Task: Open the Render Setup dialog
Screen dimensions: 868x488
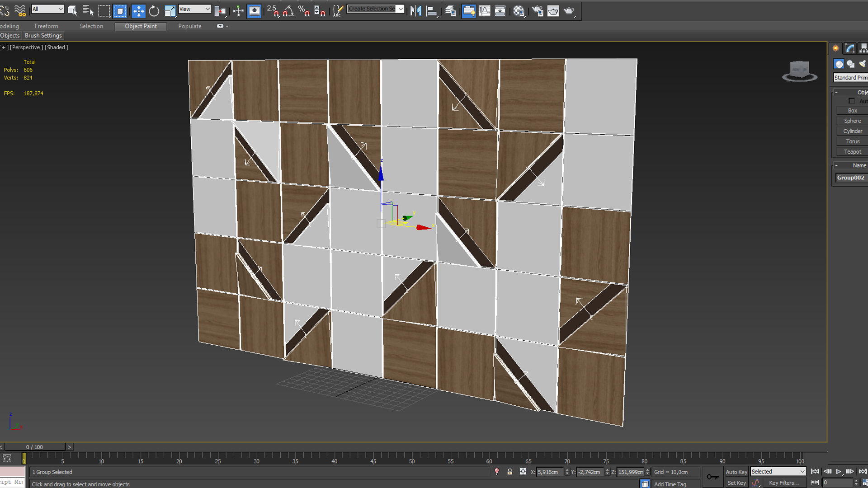Action: 538,10
